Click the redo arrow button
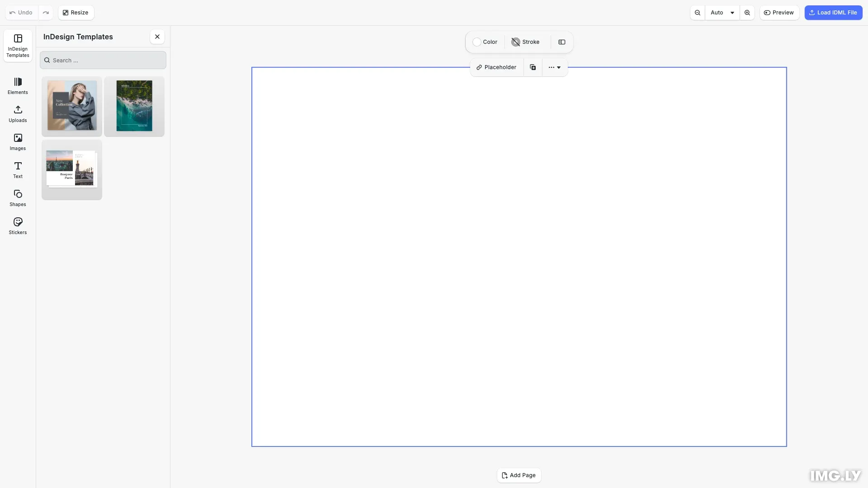Viewport: 868px width, 488px height. 46,13
